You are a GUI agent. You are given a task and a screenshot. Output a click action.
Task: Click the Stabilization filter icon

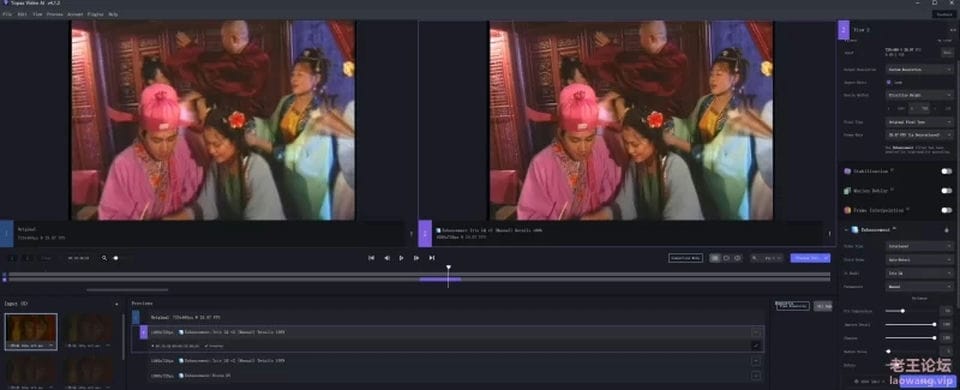coord(847,171)
